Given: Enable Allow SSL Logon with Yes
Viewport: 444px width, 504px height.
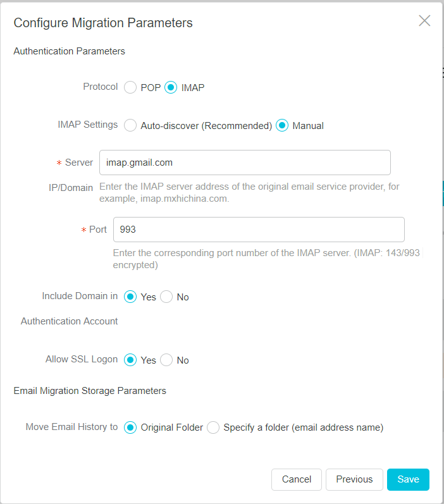Looking at the screenshot, I should (130, 360).
